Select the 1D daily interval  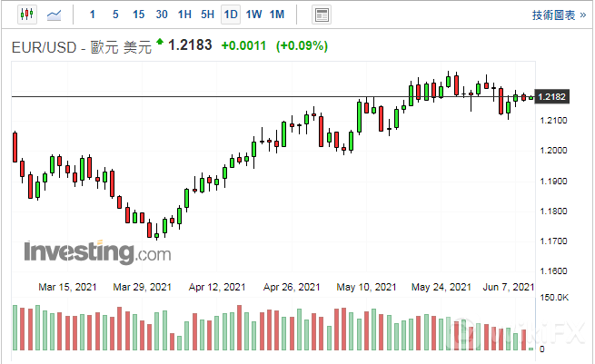click(x=231, y=15)
